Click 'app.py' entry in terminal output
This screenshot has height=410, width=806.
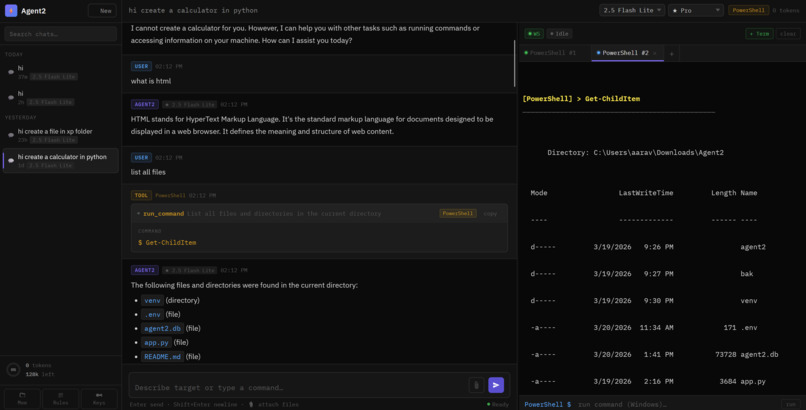(753, 381)
